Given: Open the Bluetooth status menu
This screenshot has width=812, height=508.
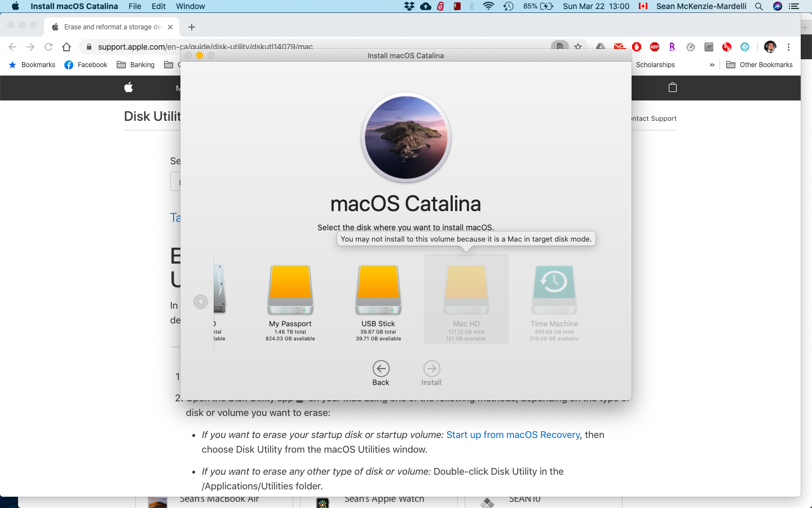Looking at the screenshot, I should coord(472,6).
